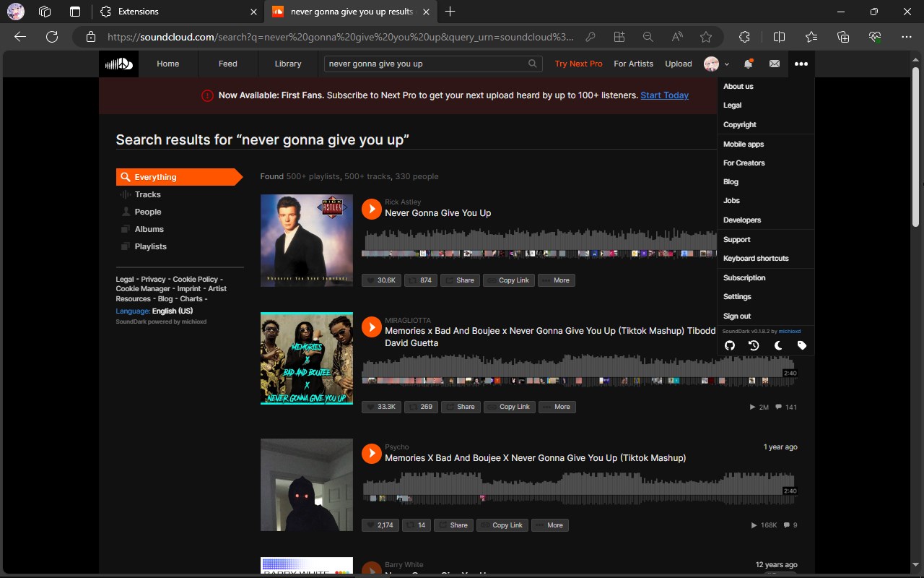Open the messages envelope icon

click(775, 64)
